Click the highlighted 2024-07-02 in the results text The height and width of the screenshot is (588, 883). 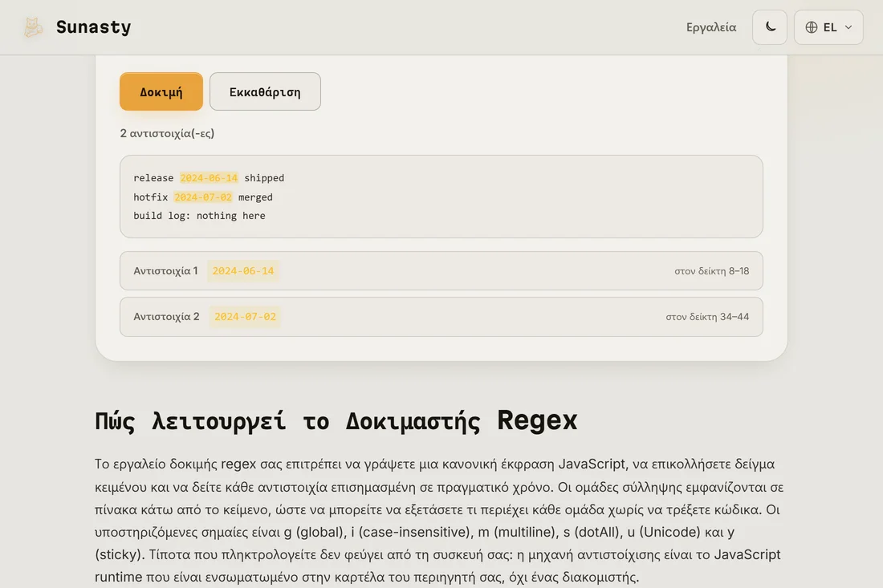point(203,197)
